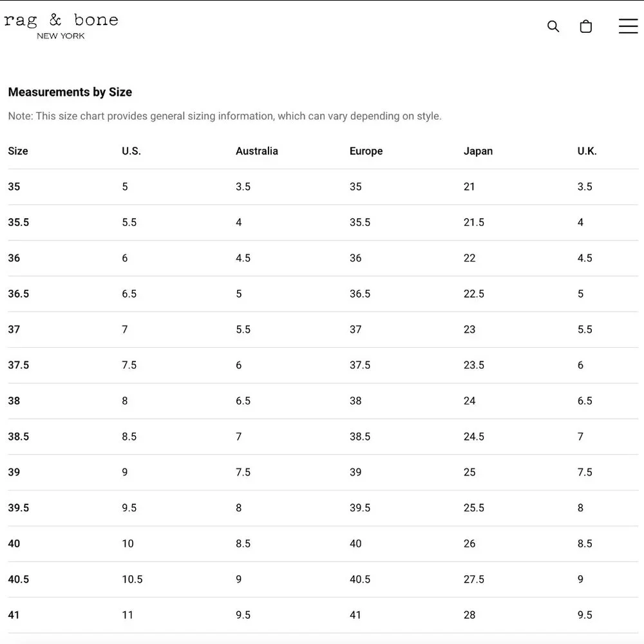
Task: Open the shopping bag icon
Action: click(x=586, y=26)
